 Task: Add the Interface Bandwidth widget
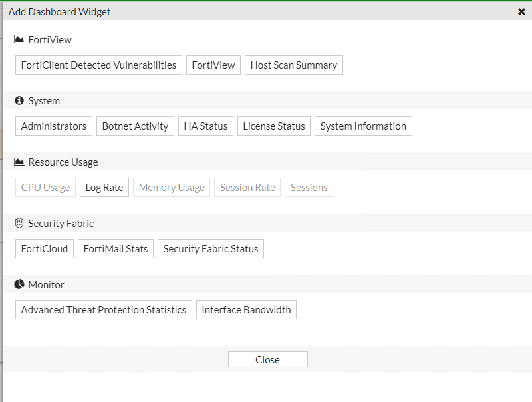tap(246, 309)
